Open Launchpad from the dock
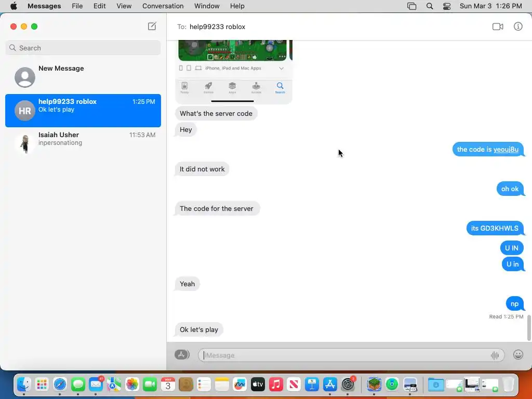This screenshot has height=399, width=532. pyautogui.click(x=42, y=384)
